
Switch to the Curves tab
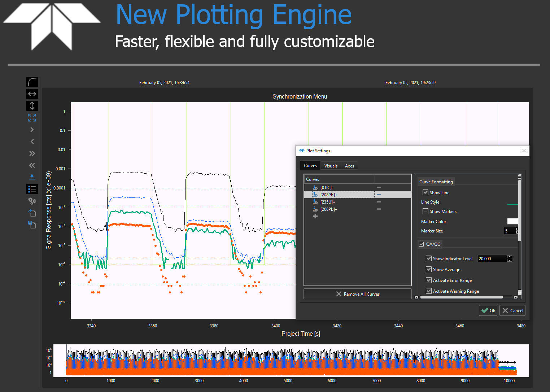[310, 166]
